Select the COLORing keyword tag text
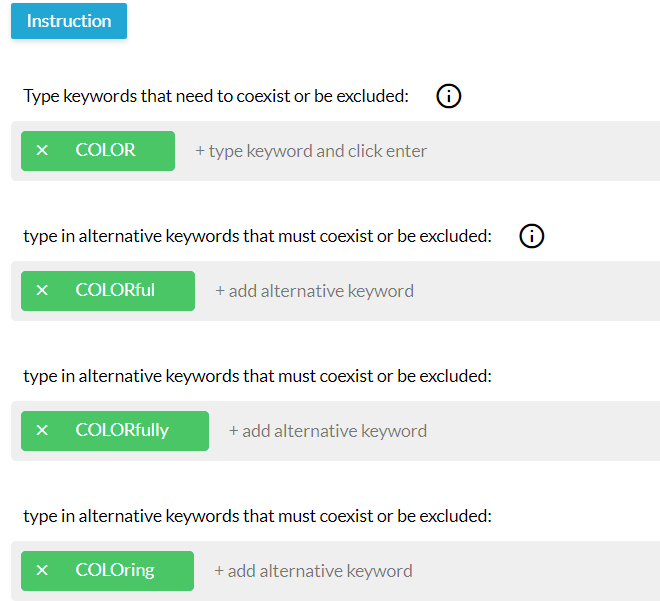The height and width of the screenshot is (601, 660). coord(115,570)
